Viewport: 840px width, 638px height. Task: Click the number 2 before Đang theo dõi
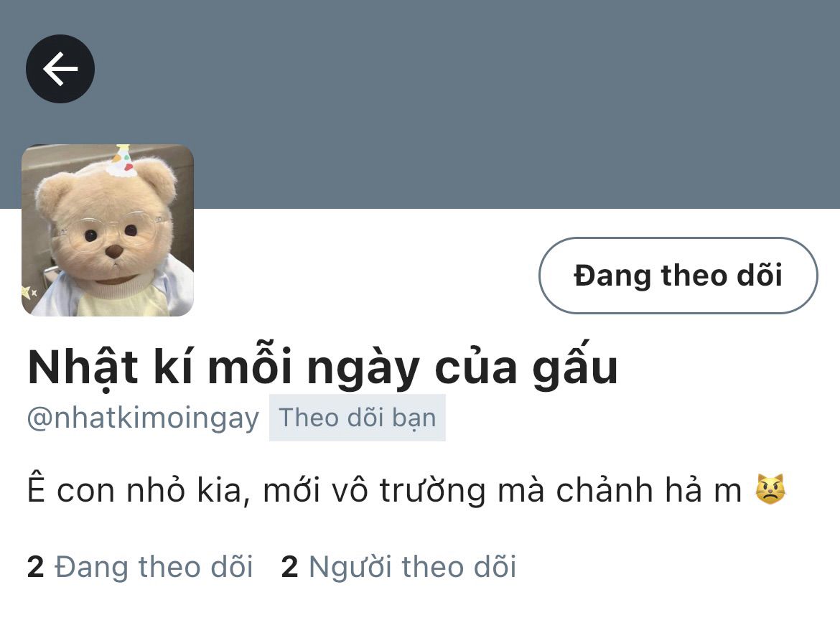tap(35, 567)
